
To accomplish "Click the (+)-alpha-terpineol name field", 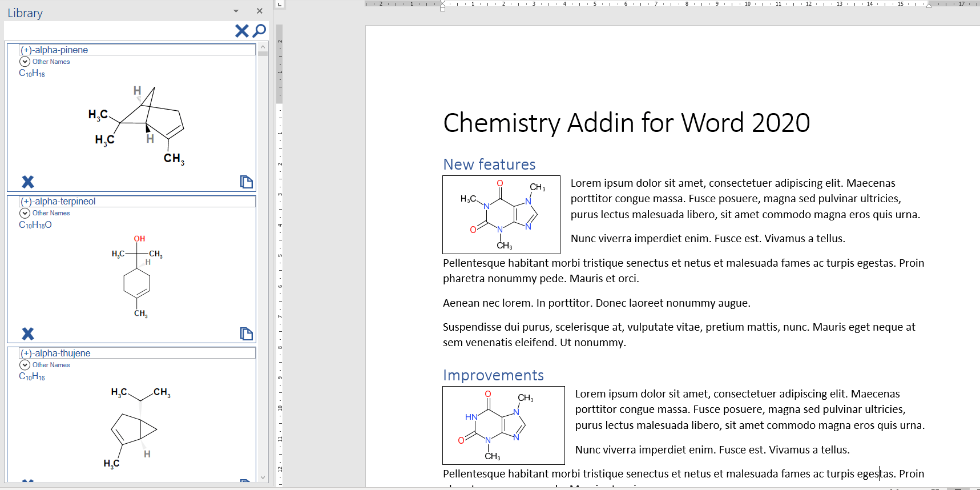I will [x=137, y=202].
